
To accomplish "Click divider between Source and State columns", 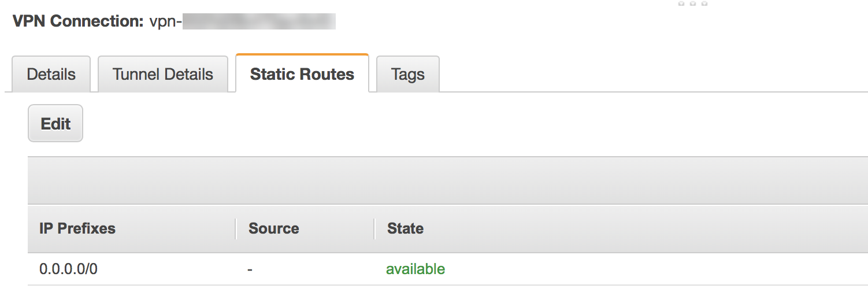I will click(374, 228).
